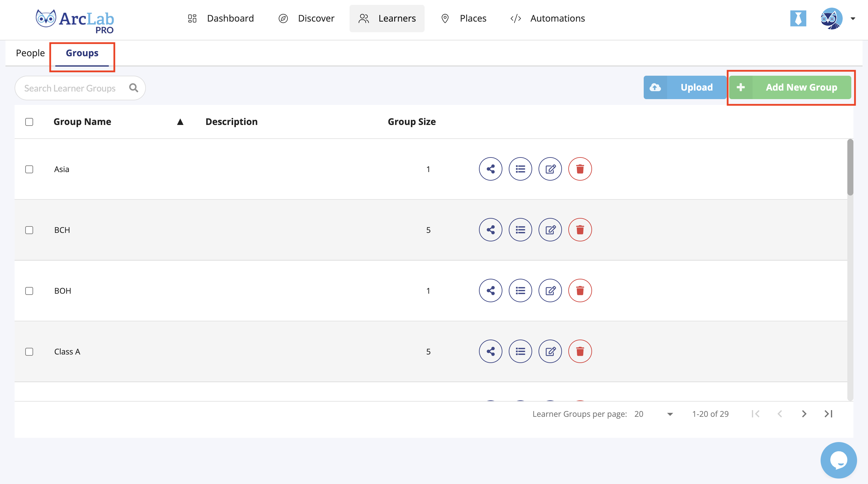Edit the BCH group
Image resolution: width=868 pixels, height=484 pixels.
pos(550,230)
